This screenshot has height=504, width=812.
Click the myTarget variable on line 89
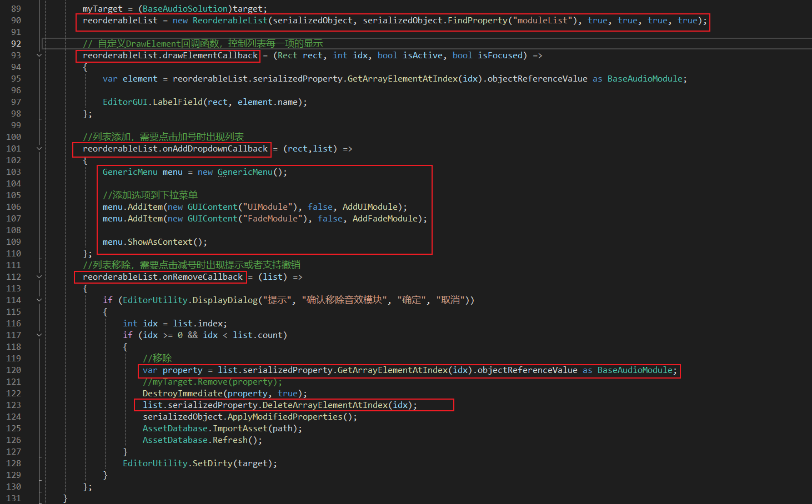(x=103, y=9)
